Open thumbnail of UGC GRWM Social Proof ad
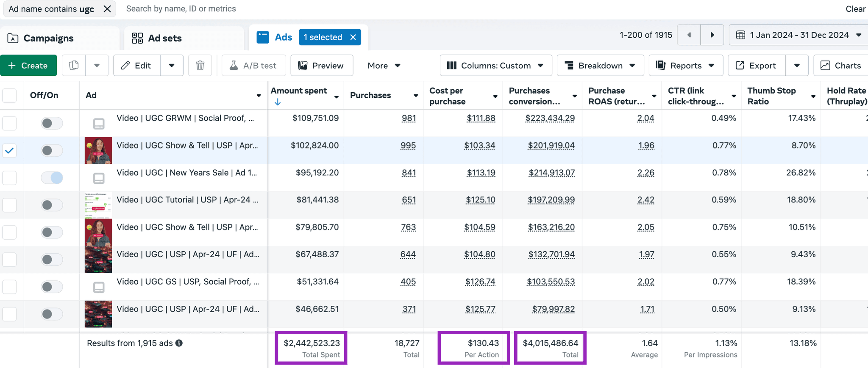This screenshot has height=368, width=868. point(99,124)
